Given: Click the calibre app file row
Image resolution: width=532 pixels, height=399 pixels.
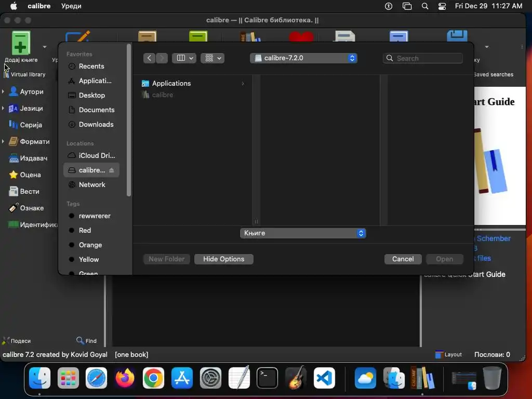Looking at the screenshot, I should pyautogui.click(x=193, y=95).
